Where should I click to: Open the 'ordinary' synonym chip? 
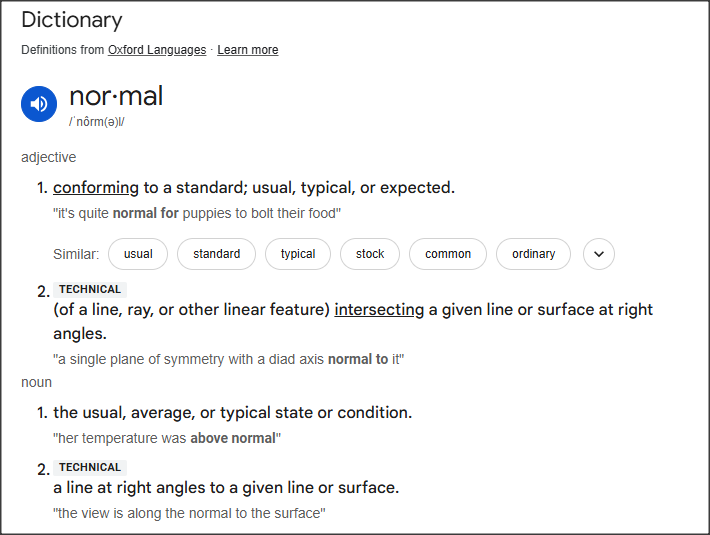click(533, 254)
